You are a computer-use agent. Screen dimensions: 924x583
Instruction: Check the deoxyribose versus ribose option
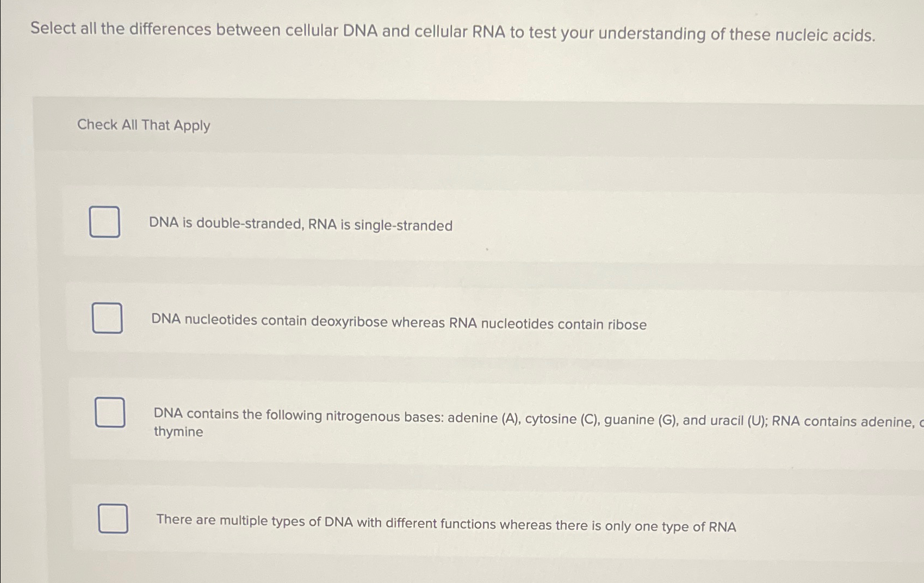coord(107,317)
